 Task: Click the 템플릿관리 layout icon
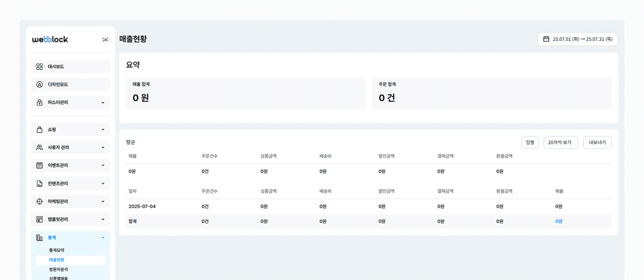pos(39,219)
